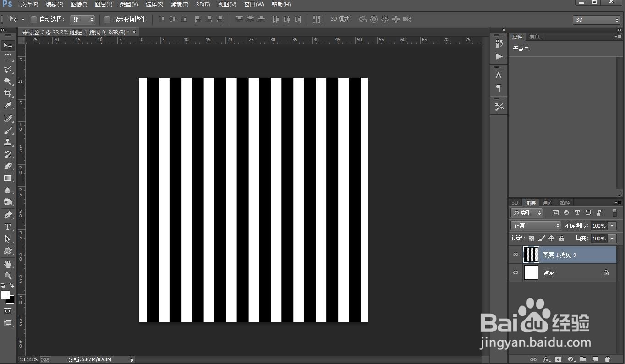Create a new layer

595,359
